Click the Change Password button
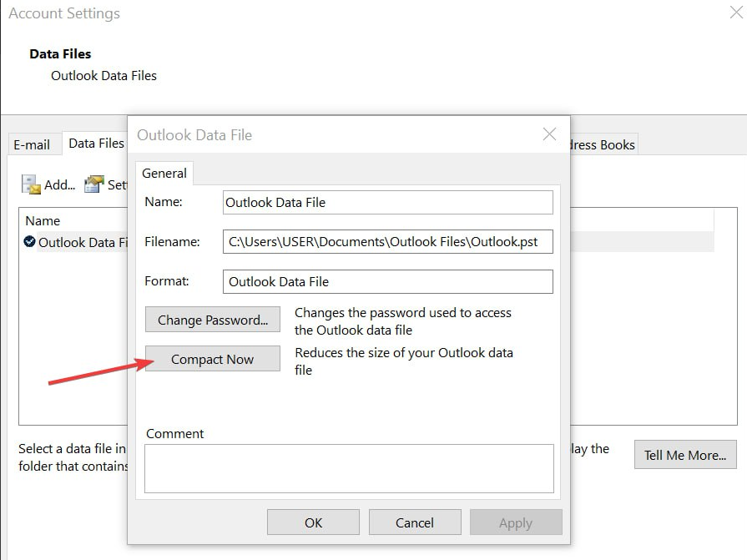This screenshot has width=747, height=560. (213, 320)
